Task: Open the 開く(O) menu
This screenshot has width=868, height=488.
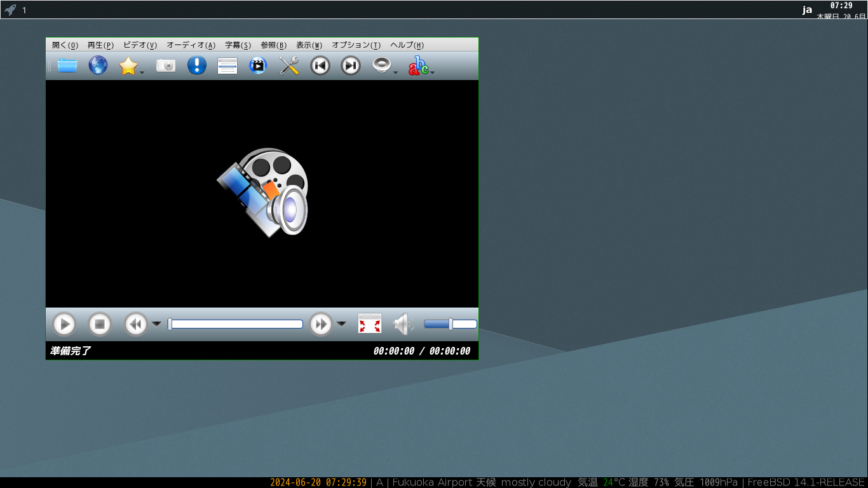Action: coord(65,45)
